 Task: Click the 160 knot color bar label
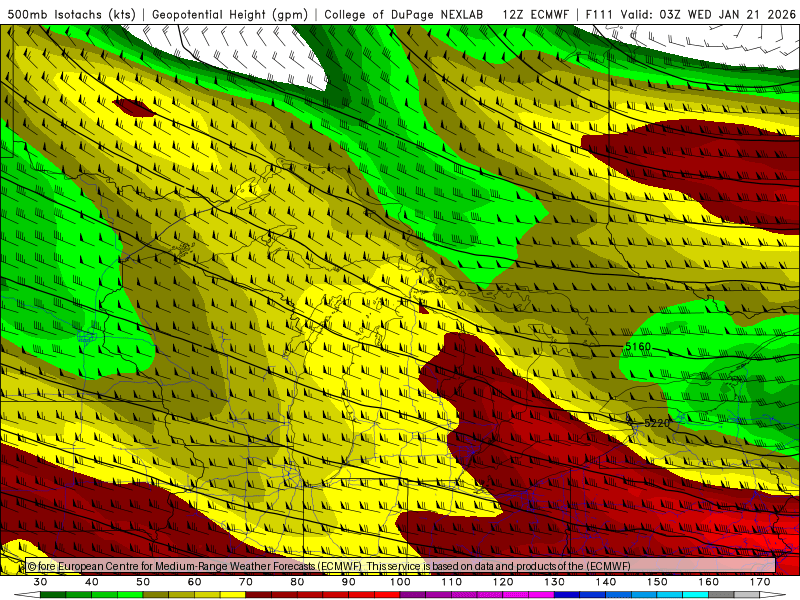click(709, 582)
